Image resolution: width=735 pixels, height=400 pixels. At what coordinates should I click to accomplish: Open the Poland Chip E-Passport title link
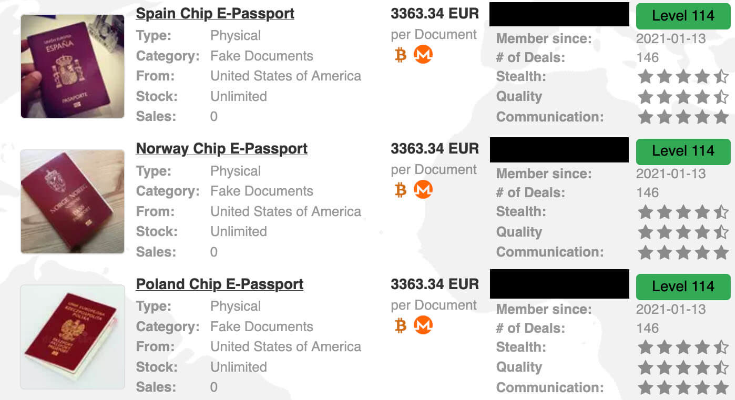(x=219, y=284)
